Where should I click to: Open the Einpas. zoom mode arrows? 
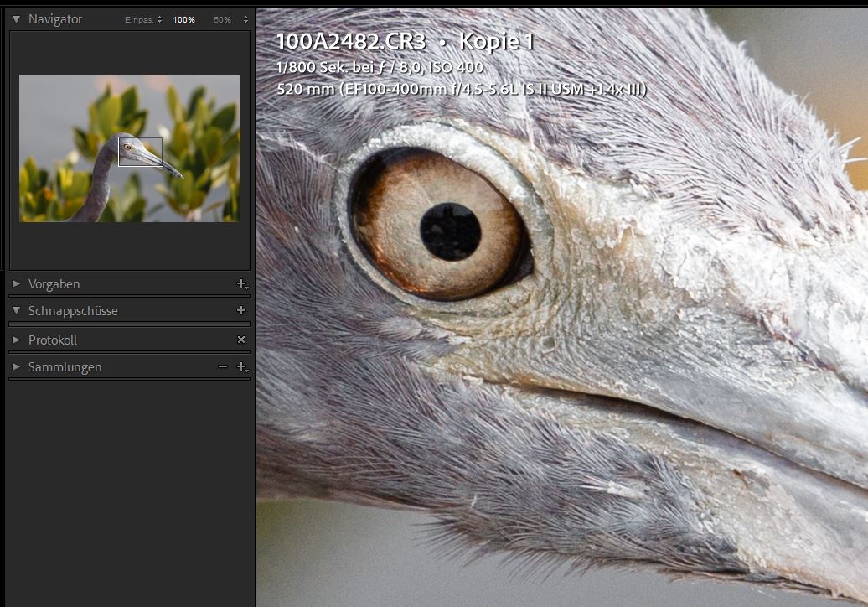(159, 19)
